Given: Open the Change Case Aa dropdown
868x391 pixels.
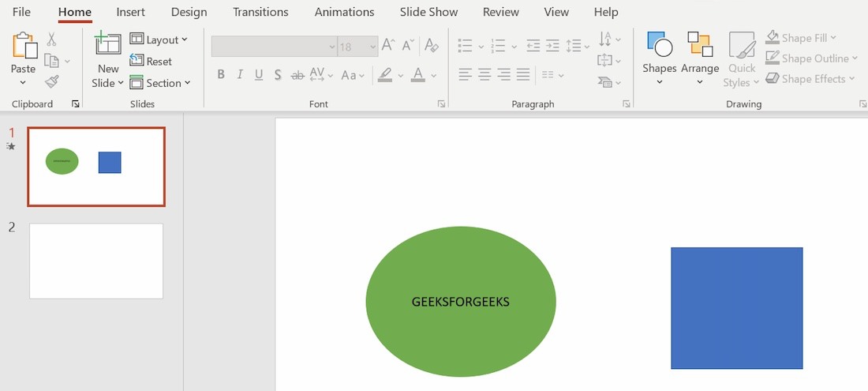Looking at the screenshot, I should [353, 75].
